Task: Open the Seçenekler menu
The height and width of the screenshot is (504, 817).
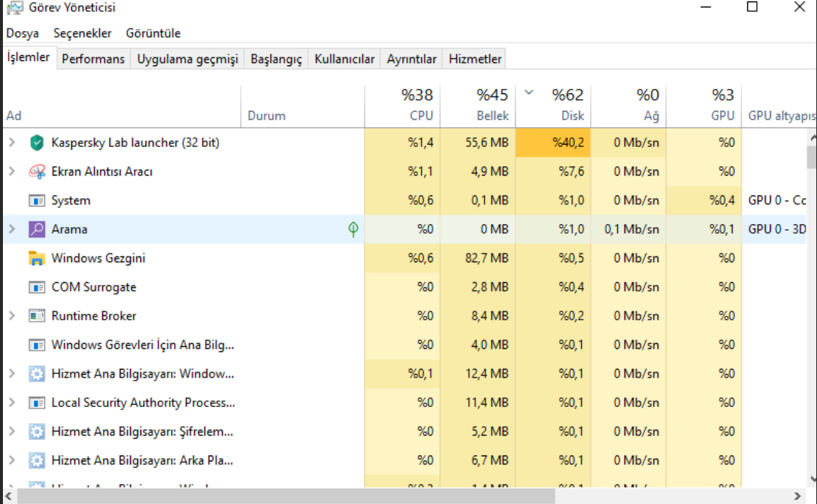Action: [x=82, y=33]
